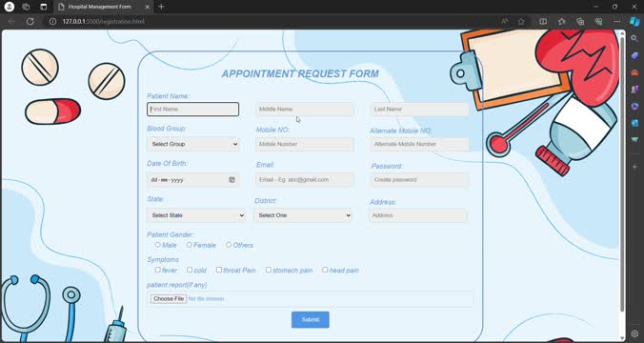
Task: Open sidebar settings gear icon
Action: point(634,333)
